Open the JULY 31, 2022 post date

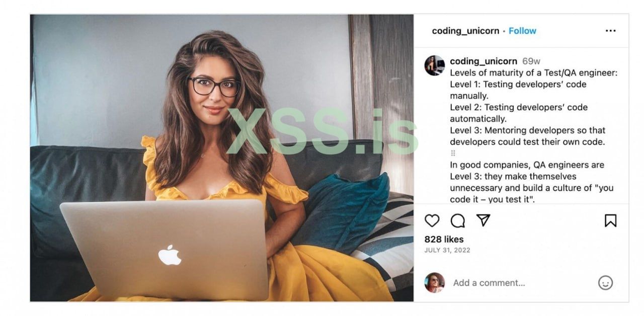447,250
